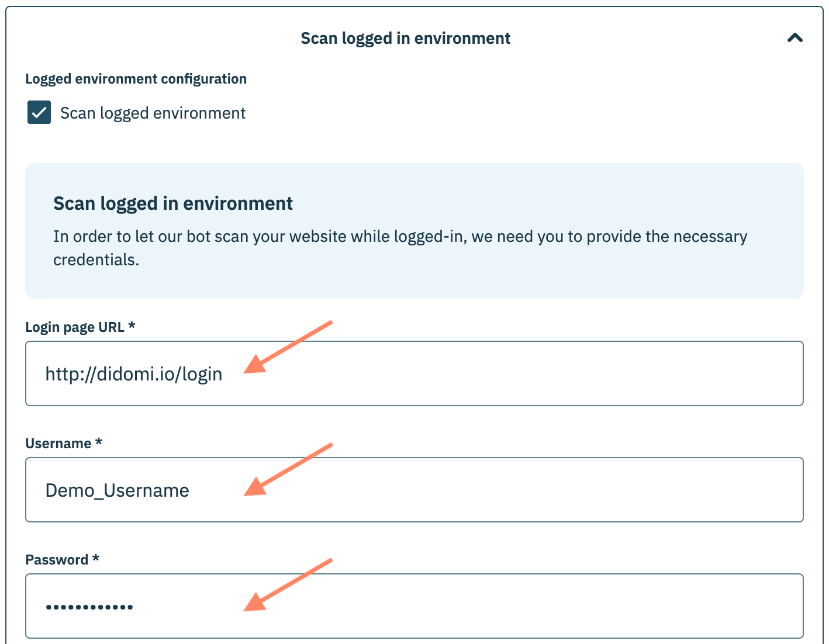Click the orange arrow pointing at the password

pyautogui.click(x=286, y=586)
